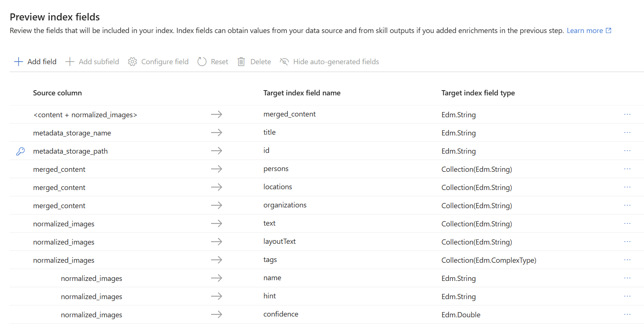This screenshot has height=334, width=644.
Task: Open the more options menu for title
Action: [627, 132]
